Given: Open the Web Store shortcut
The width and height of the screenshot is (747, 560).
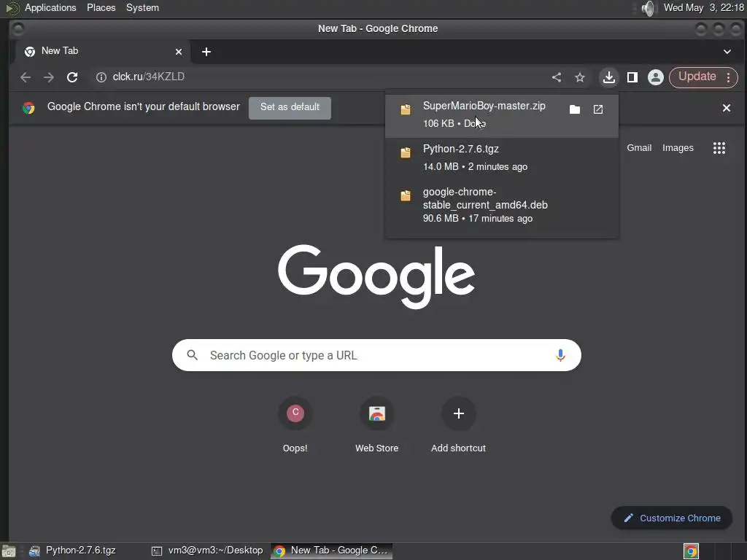Looking at the screenshot, I should point(377,425).
